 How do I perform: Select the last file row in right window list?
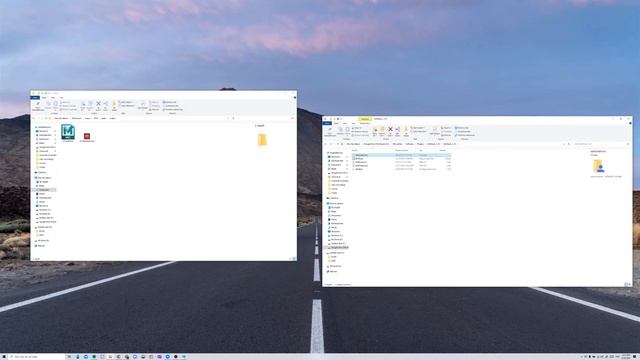pyautogui.click(x=401, y=169)
